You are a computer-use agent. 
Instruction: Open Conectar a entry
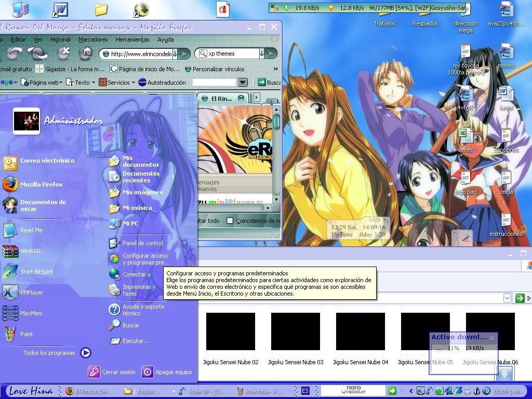[130, 274]
